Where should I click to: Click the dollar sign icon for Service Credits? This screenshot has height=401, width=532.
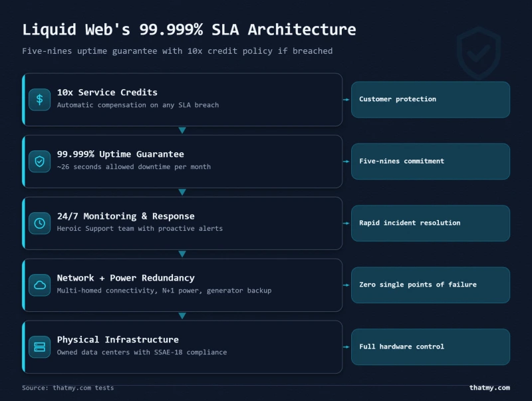(40, 99)
